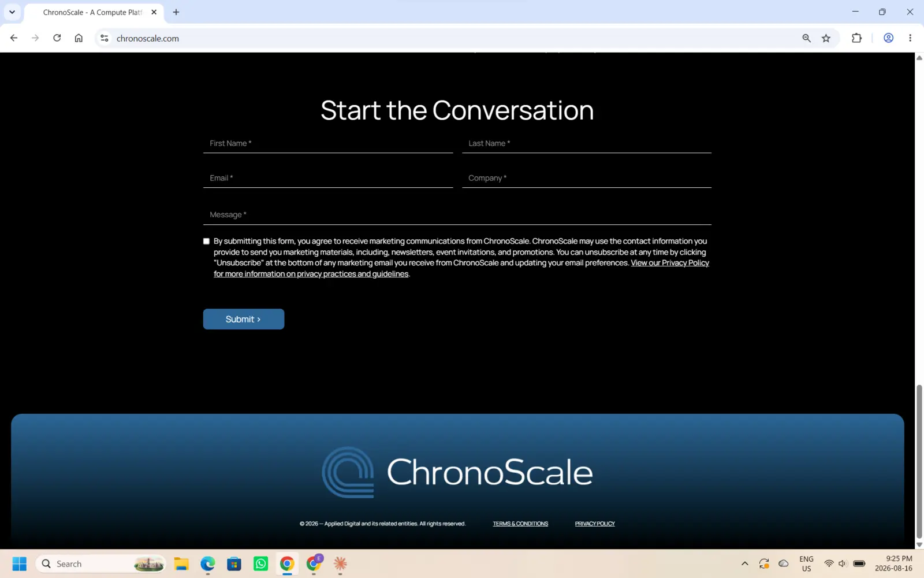
Task: Focus the Email field
Action: 328,178
